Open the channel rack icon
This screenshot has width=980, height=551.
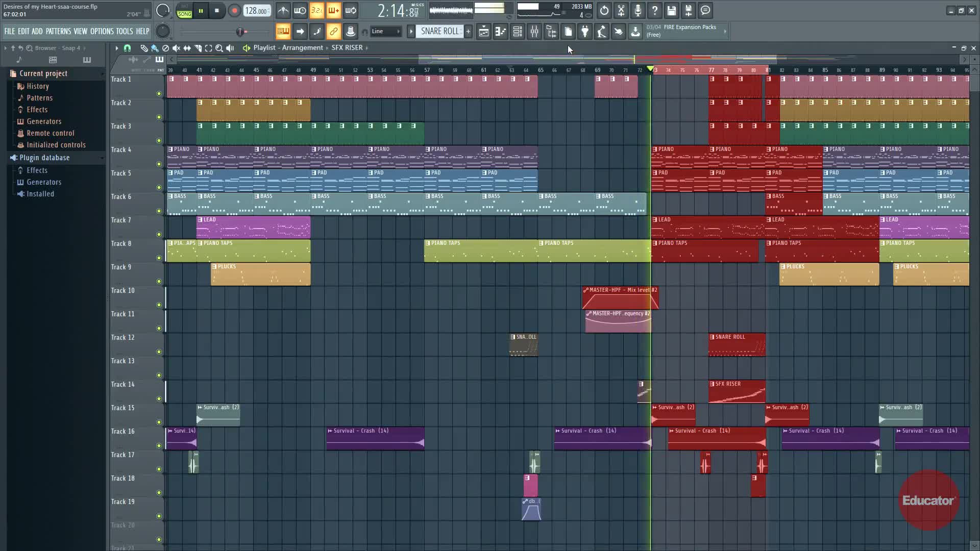[x=517, y=32]
